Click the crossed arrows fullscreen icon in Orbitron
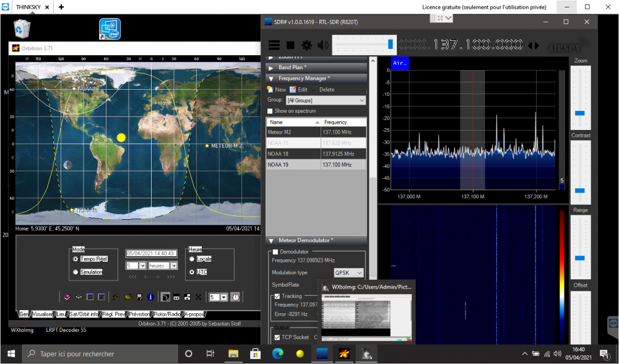Viewport: 619px width, 364px height. click(198, 297)
